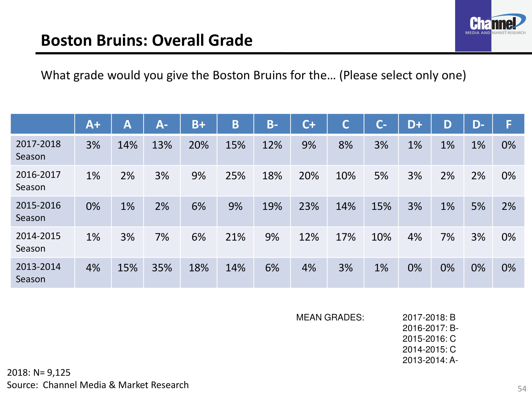Select the "2013-2014: A-" mean grade line
Screen dimensions: 532x399
click(x=430, y=360)
